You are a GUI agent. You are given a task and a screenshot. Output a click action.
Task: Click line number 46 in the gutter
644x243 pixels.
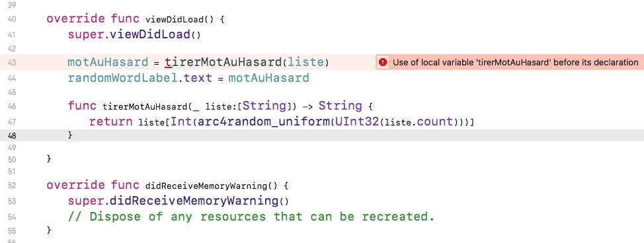click(x=11, y=106)
